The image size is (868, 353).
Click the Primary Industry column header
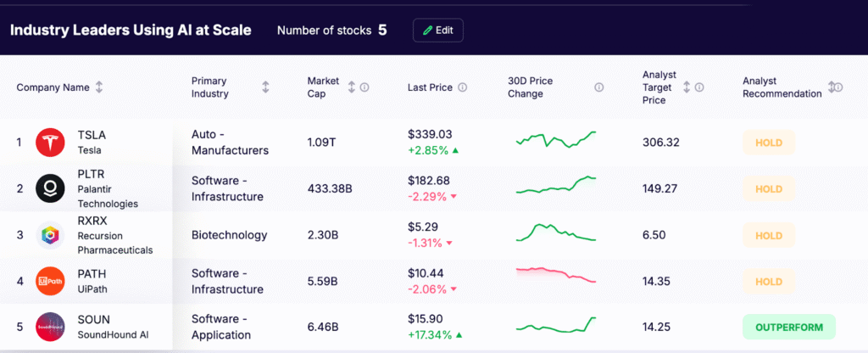tap(209, 87)
